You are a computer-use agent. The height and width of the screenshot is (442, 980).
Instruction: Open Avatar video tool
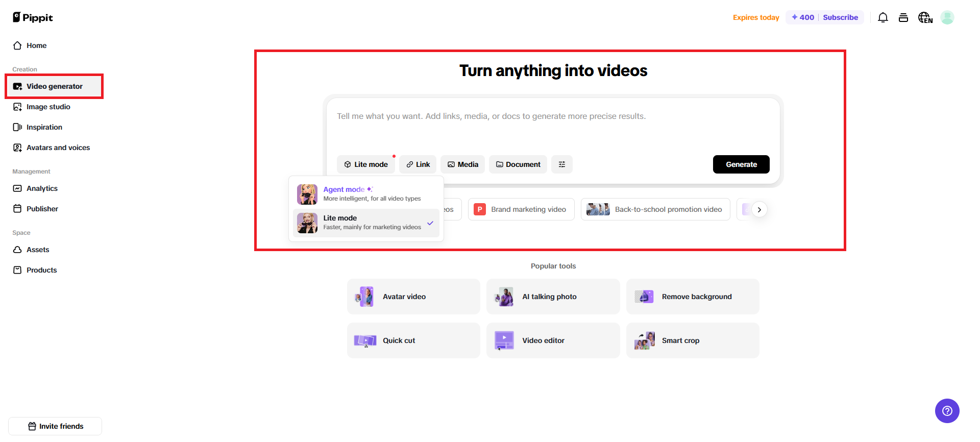point(413,297)
